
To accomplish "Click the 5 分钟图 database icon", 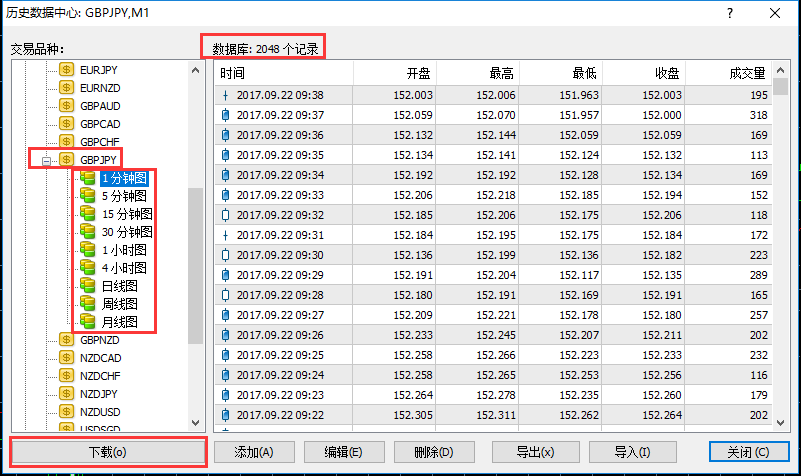I will coord(88,196).
